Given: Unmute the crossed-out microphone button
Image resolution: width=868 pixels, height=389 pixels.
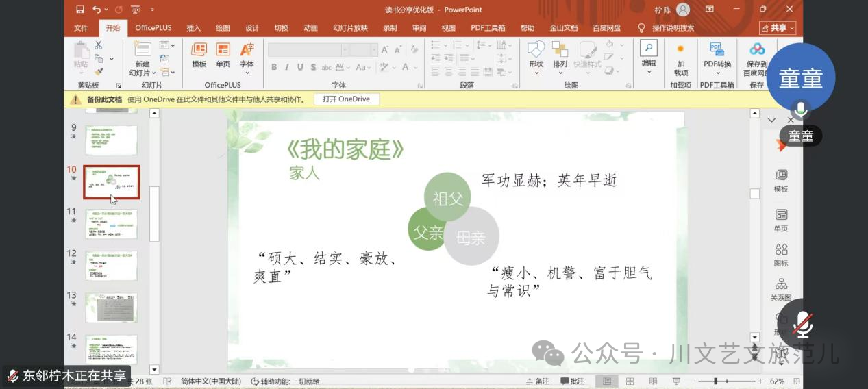Looking at the screenshot, I should tap(802, 323).
